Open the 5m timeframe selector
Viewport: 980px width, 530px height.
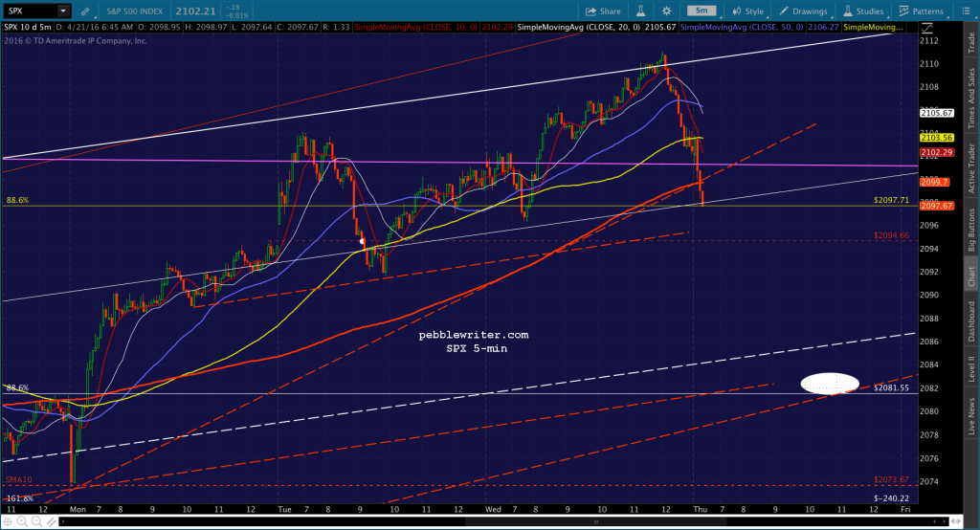coord(702,11)
